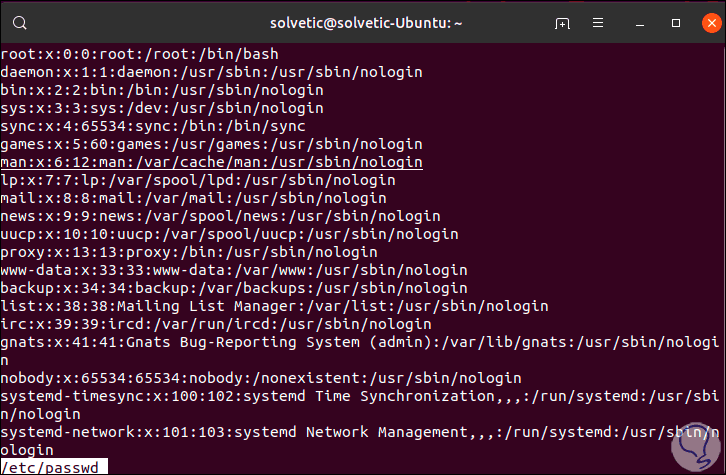Click the new tab icon
The width and height of the screenshot is (726, 475).
[x=563, y=23]
